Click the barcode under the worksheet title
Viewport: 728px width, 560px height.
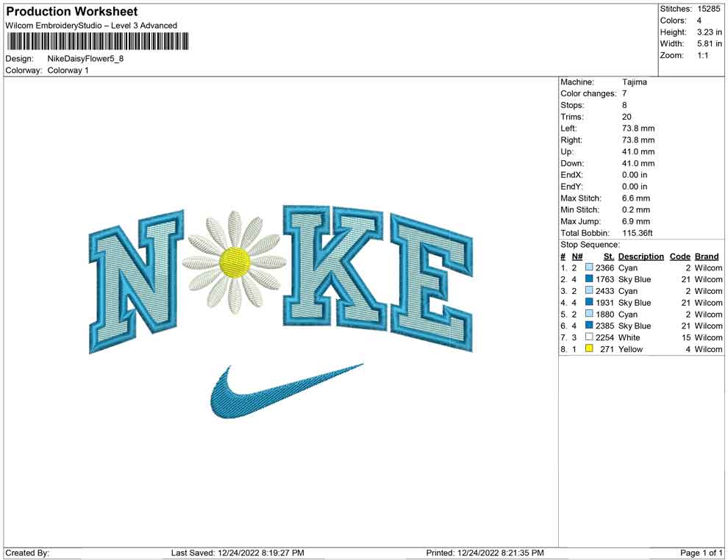97,41
